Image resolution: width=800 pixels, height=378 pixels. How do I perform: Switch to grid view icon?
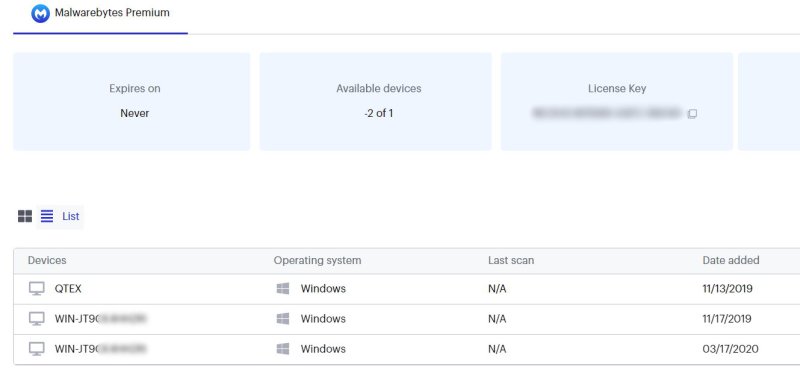(x=25, y=216)
